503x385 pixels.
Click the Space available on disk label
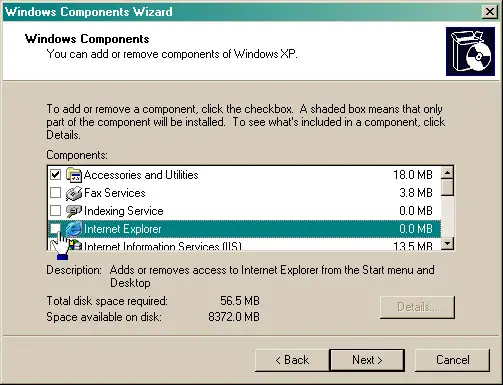coord(104,317)
